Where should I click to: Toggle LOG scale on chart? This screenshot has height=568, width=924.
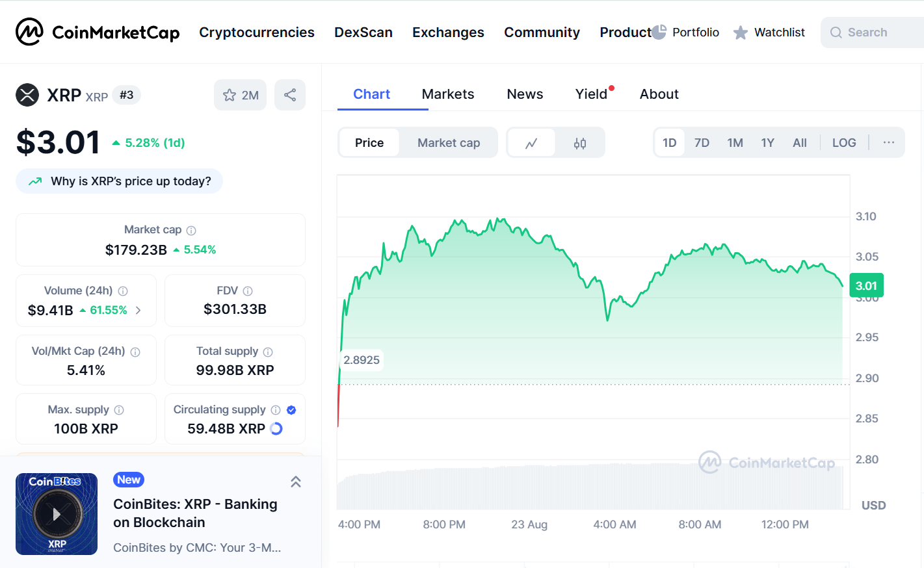tap(844, 143)
